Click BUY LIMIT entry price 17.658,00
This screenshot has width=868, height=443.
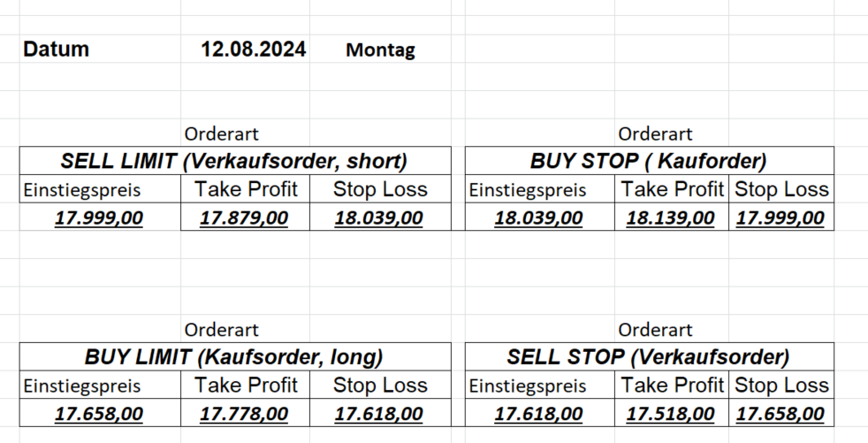tap(98, 413)
